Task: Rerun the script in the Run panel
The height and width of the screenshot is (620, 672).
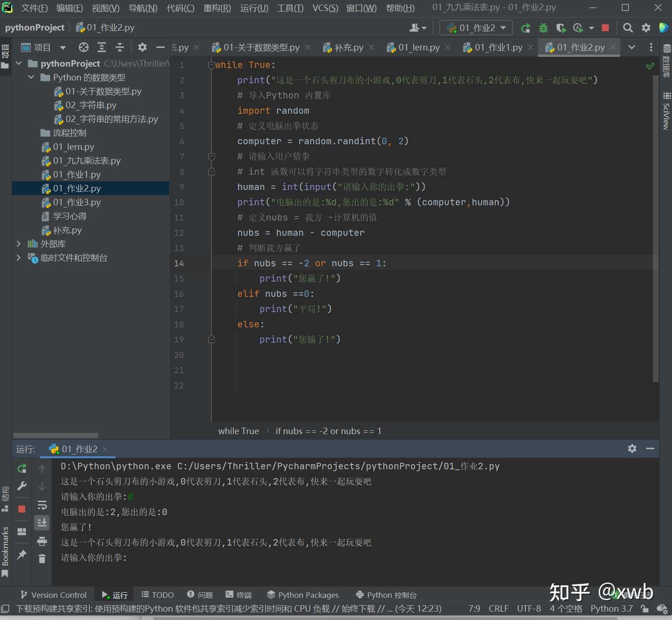Action: point(22,468)
